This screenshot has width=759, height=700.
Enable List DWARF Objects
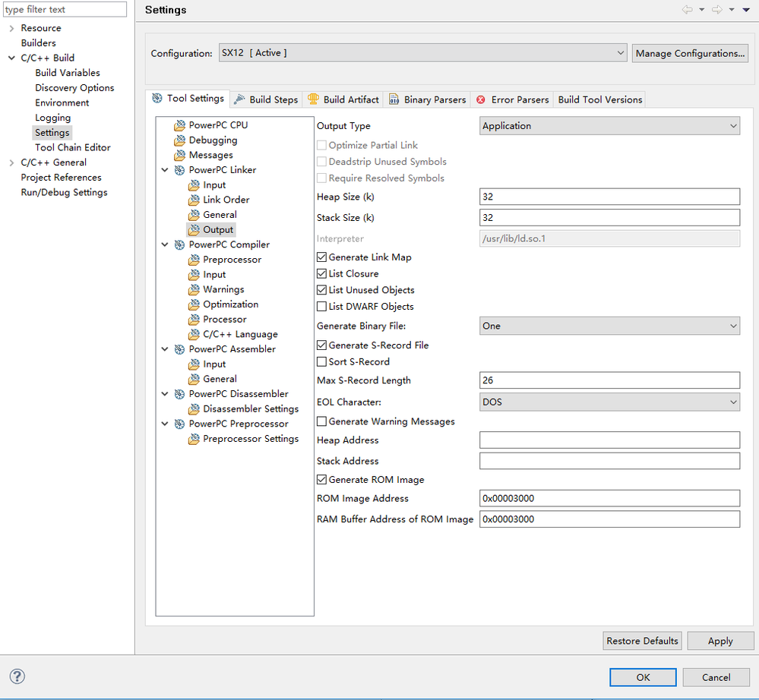click(x=321, y=307)
